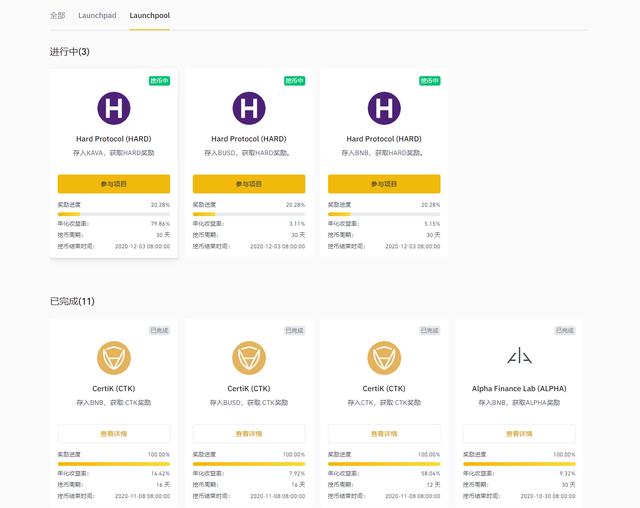Select the Launchpool tab
This screenshot has height=508, width=640.
pyautogui.click(x=149, y=16)
